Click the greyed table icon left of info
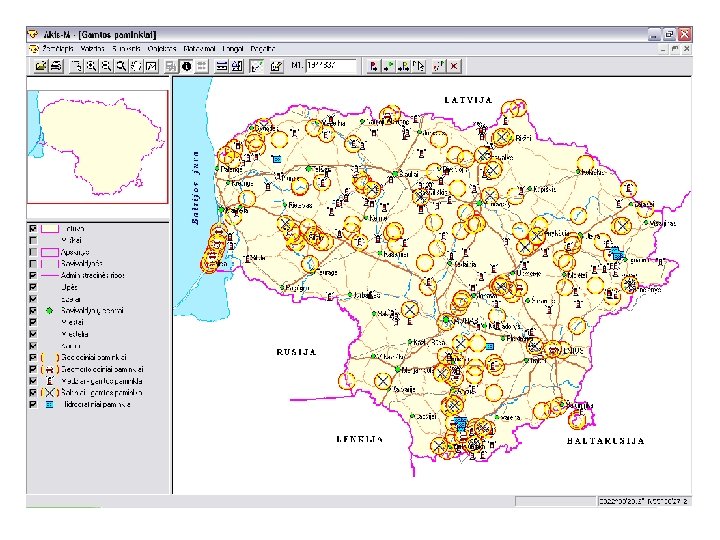The width and height of the screenshot is (720, 540). click(x=171, y=66)
